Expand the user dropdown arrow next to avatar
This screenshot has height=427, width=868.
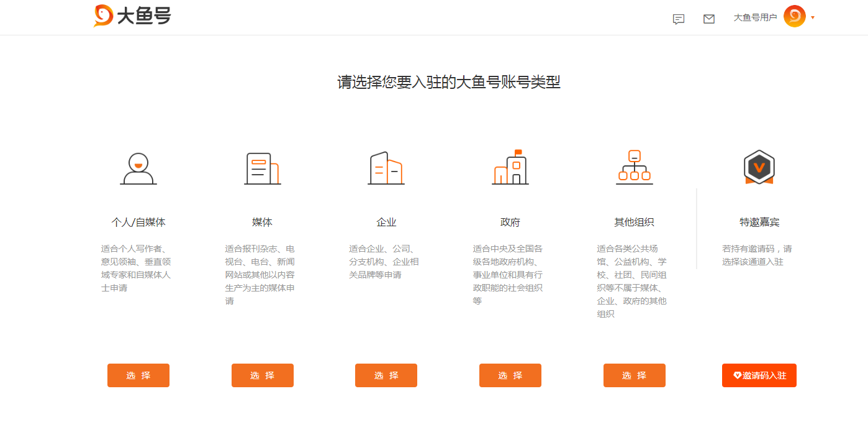coord(813,17)
